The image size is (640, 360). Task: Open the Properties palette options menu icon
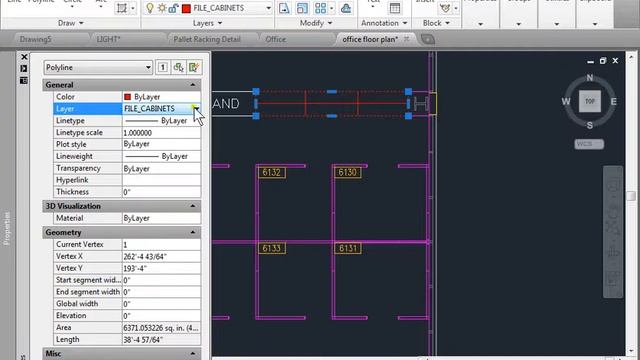click(x=24, y=80)
